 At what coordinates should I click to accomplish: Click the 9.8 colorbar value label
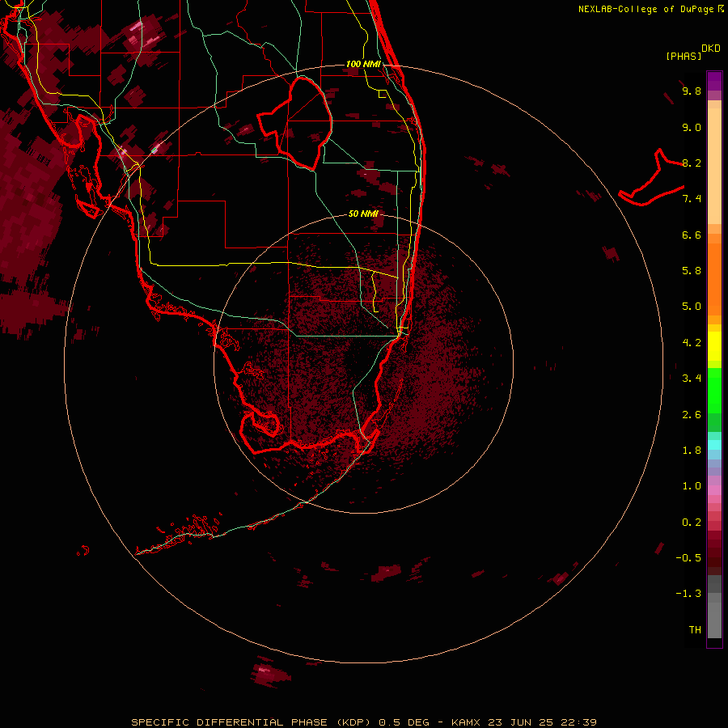pos(692,91)
